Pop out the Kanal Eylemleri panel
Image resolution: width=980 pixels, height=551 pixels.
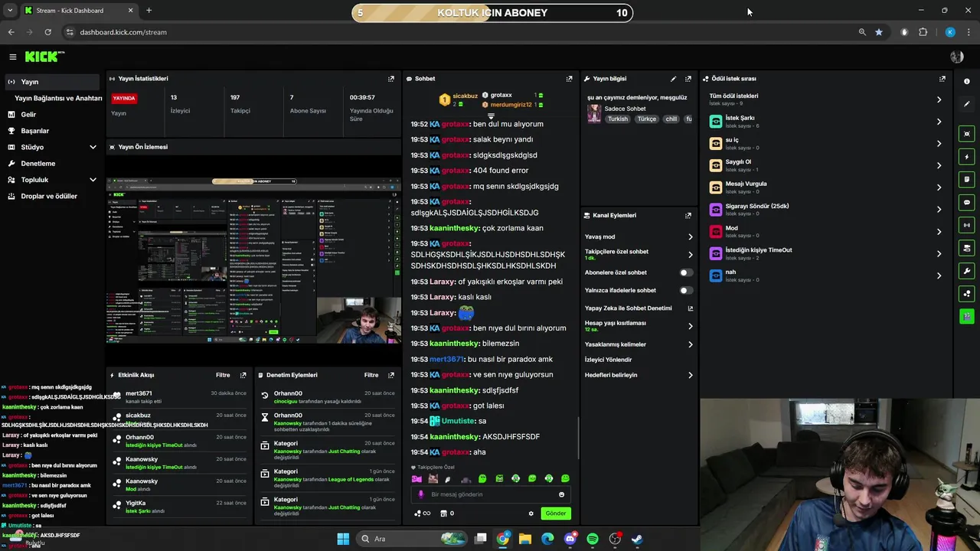pos(688,216)
